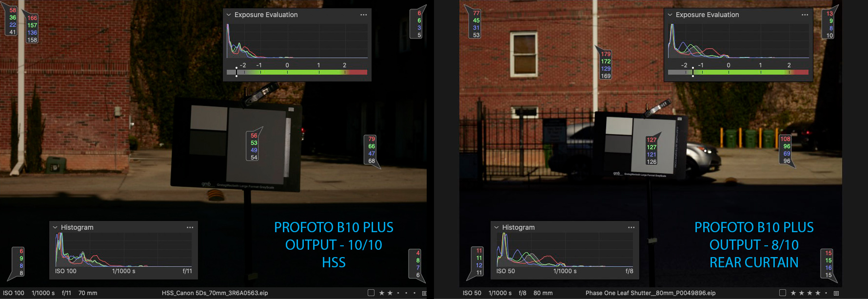Collapse the left image's Exposure Evaluation panel
Screen dimensions: 868x299
pos(229,15)
